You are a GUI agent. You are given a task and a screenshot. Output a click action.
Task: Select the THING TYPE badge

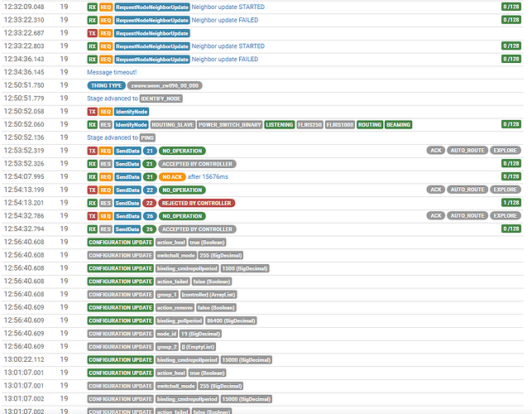tap(106, 85)
